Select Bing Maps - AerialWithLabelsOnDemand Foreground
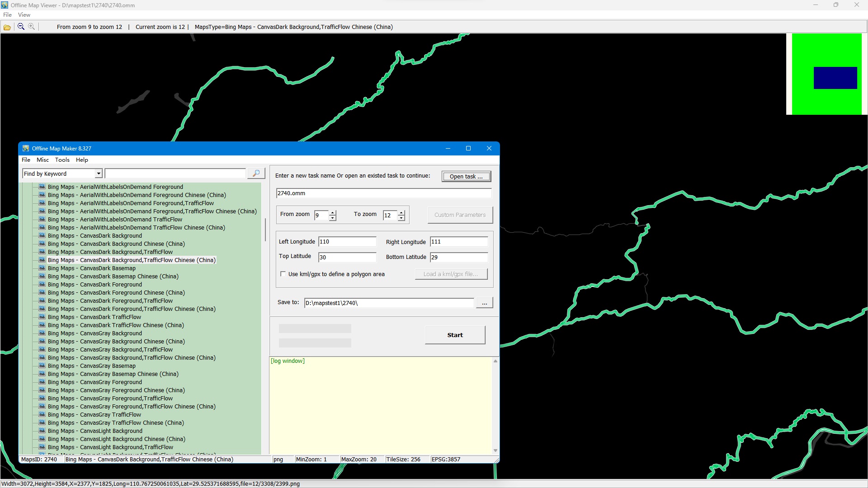868x488 pixels. 115,187
